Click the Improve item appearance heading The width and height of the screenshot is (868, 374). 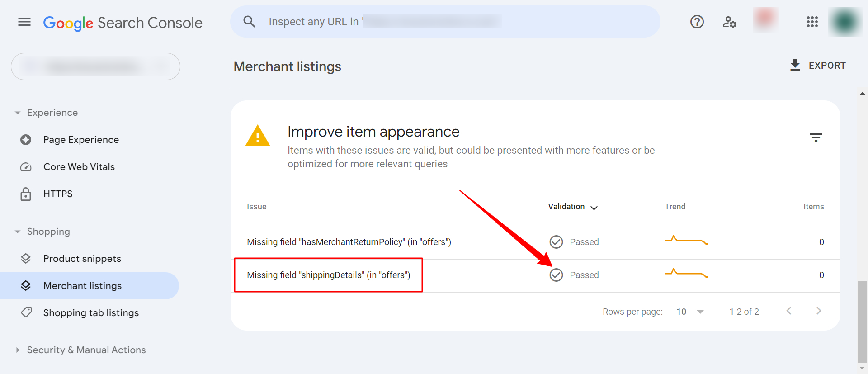[x=373, y=132]
